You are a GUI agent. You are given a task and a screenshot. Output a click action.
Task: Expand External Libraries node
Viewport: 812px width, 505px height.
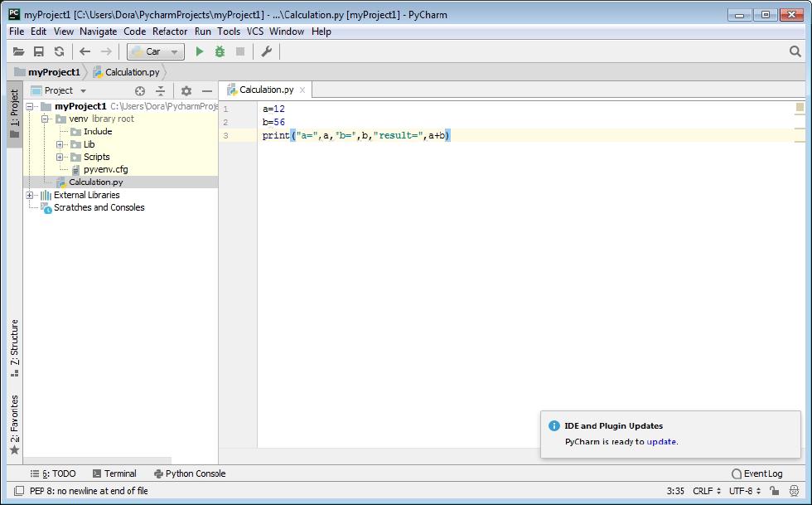coord(30,195)
